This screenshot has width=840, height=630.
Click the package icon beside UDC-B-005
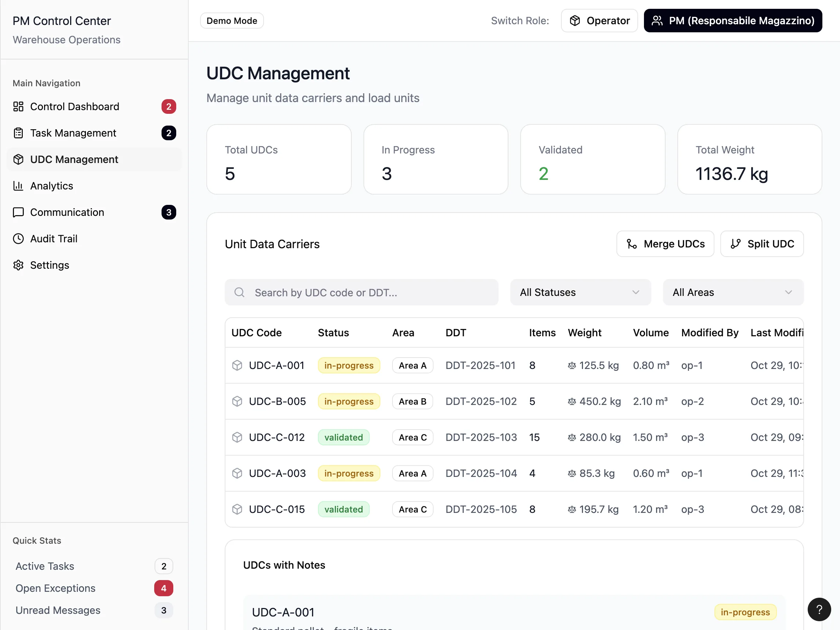[237, 401]
